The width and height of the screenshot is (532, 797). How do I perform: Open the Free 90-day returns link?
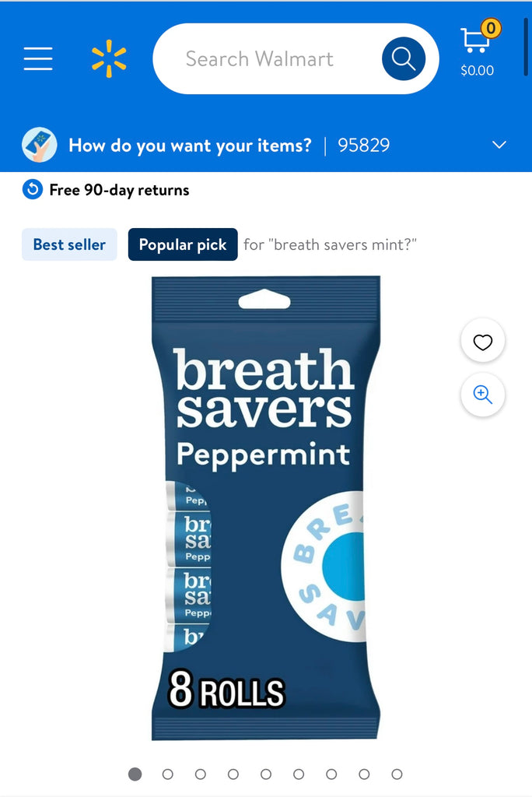click(120, 190)
